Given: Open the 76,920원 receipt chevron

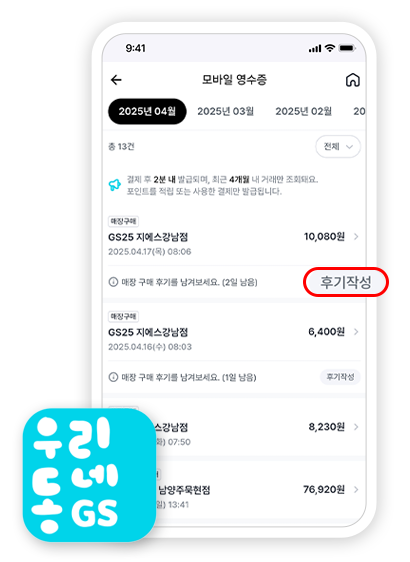Looking at the screenshot, I should pos(356,490).
